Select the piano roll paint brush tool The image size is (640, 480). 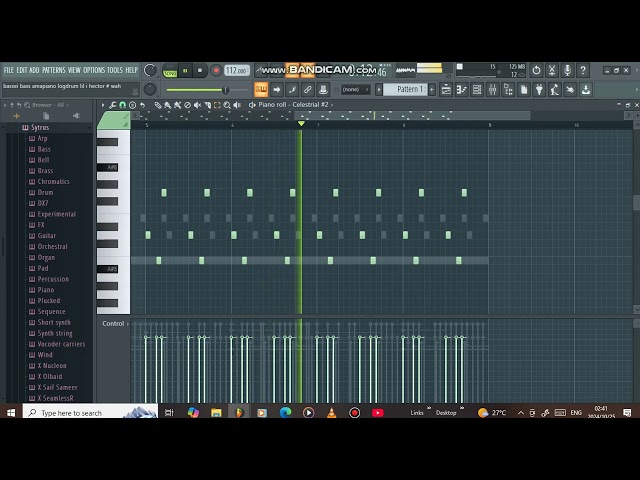[x=167, y=105]
